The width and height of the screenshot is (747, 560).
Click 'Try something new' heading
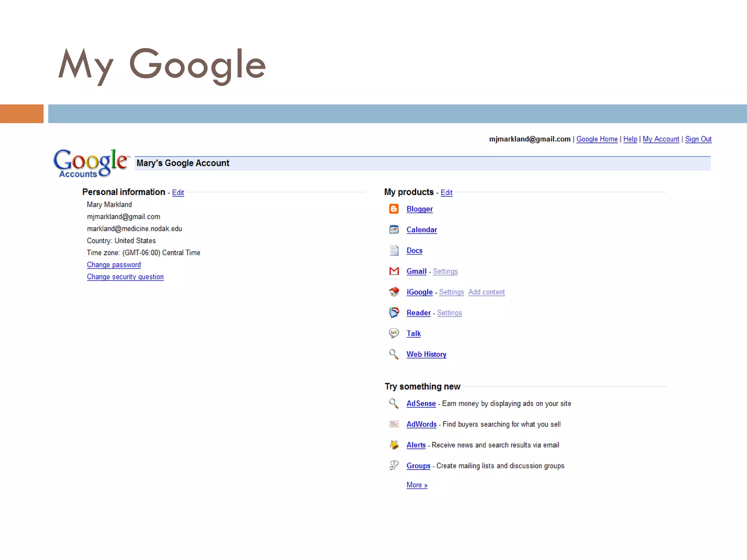(x=422, y=386)
